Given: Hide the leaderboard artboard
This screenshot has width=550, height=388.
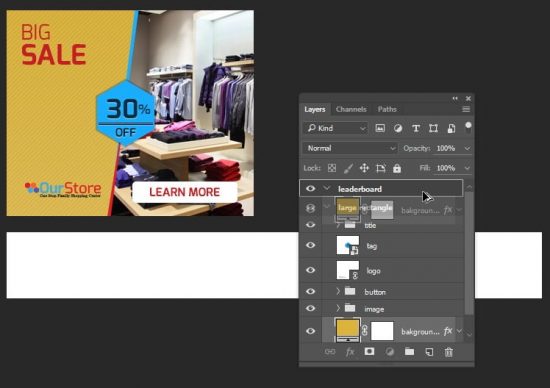Looking at the screenshot, I should coord(310,189).
